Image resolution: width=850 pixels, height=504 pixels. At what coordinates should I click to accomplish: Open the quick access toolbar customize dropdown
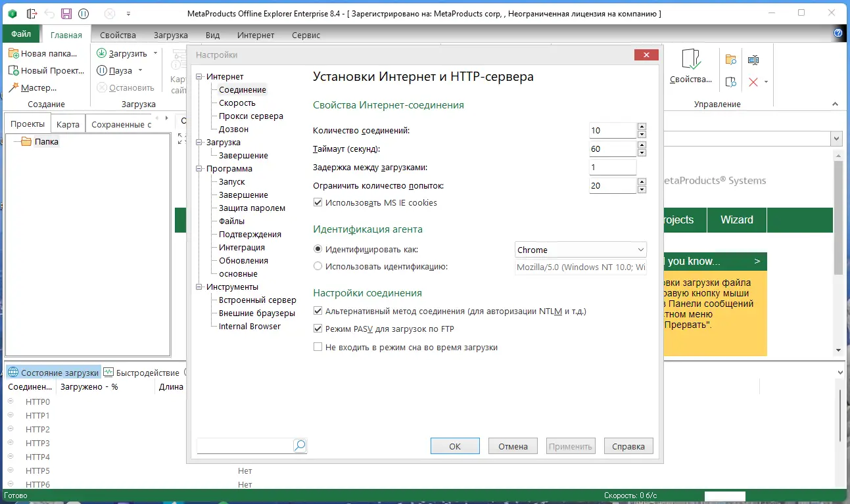128,13
